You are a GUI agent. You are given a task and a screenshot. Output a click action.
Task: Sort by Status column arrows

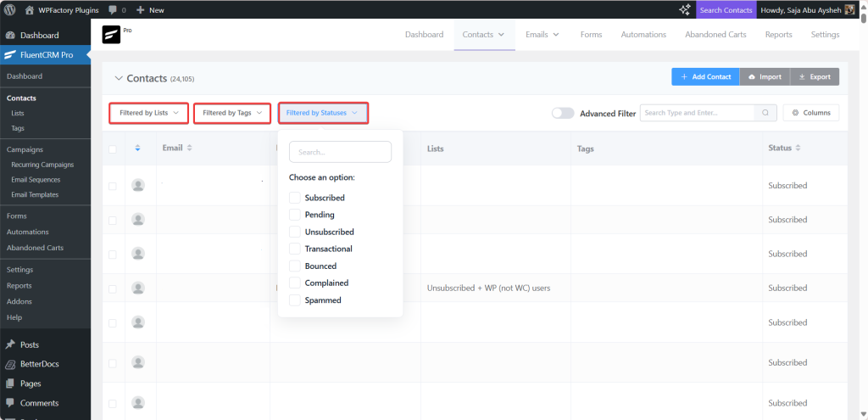pos(798,148)
